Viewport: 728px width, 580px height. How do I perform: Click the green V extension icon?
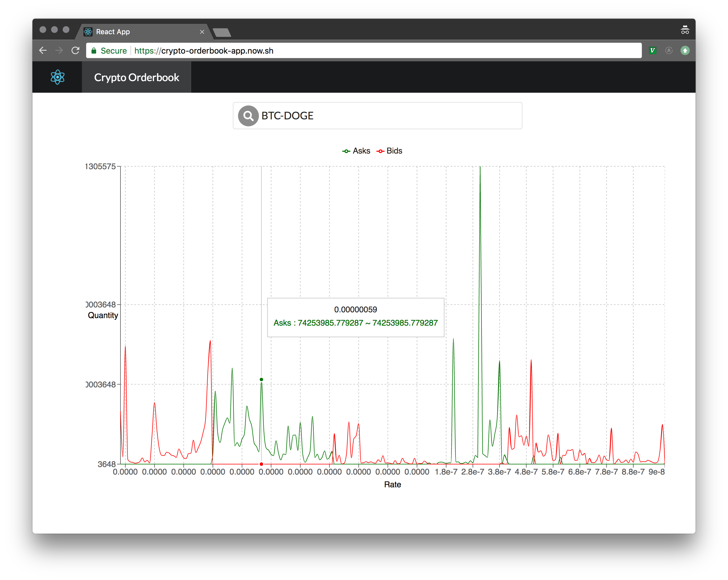pos(652,51)
